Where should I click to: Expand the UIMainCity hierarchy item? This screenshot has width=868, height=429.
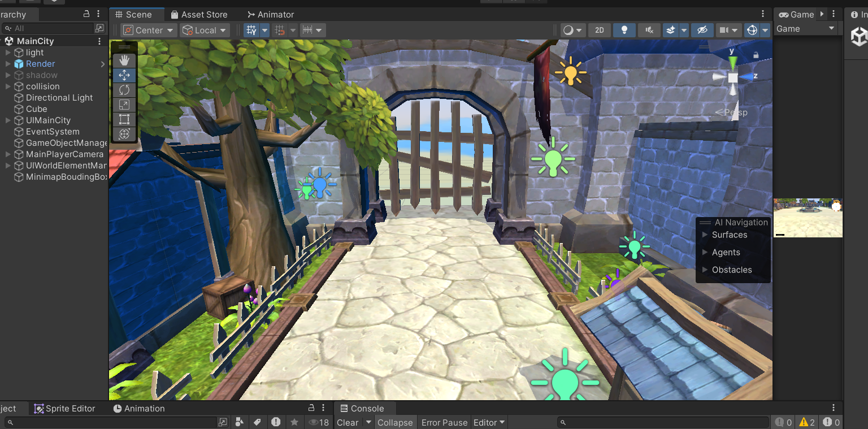coord(8,120)
